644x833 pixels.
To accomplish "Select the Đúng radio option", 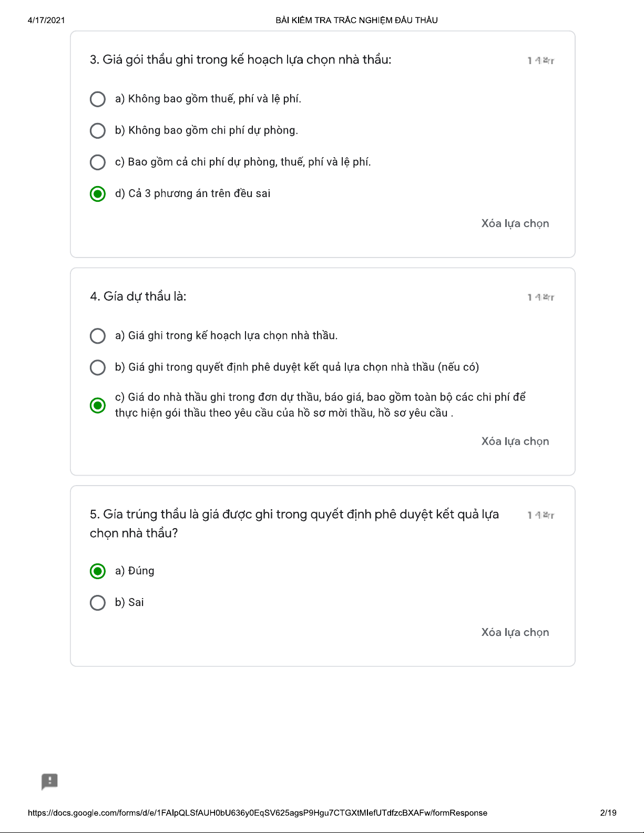I will click(x=98, y=571).
